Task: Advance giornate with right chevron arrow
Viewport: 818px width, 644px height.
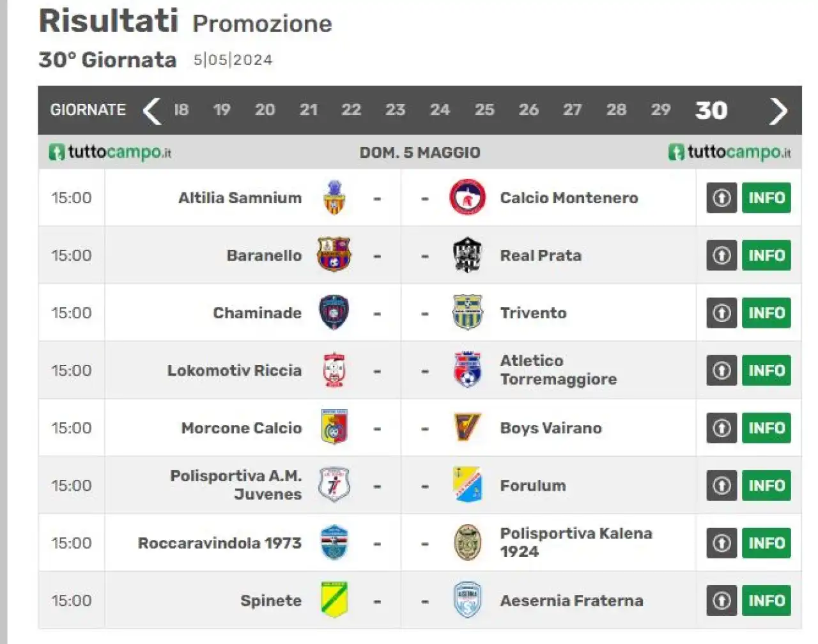Action: [x=778, y=111]
